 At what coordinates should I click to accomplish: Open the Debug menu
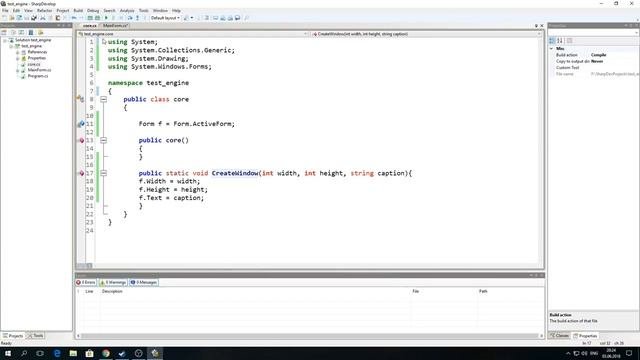(x=93, y=11)
